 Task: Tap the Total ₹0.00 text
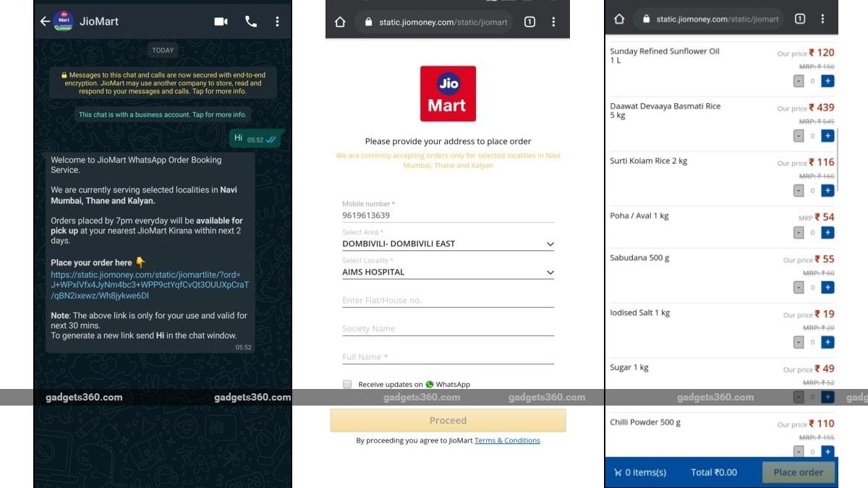[714, 472]
